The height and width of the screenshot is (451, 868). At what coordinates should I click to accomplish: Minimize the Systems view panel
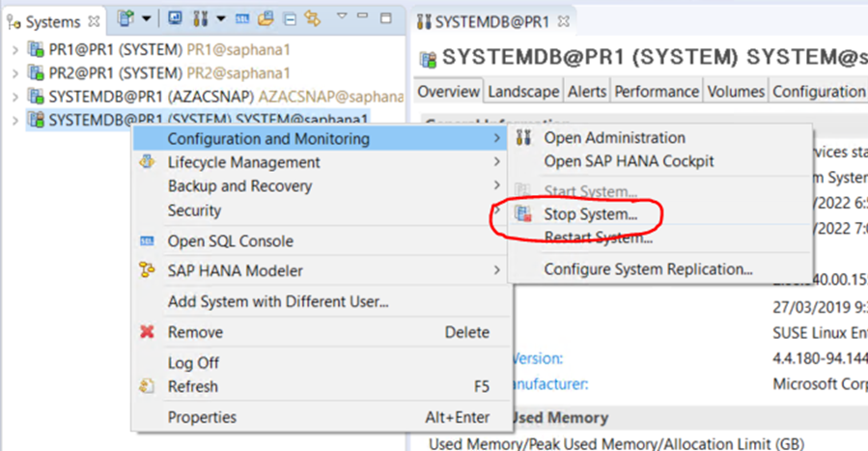[x=363, y=16]
